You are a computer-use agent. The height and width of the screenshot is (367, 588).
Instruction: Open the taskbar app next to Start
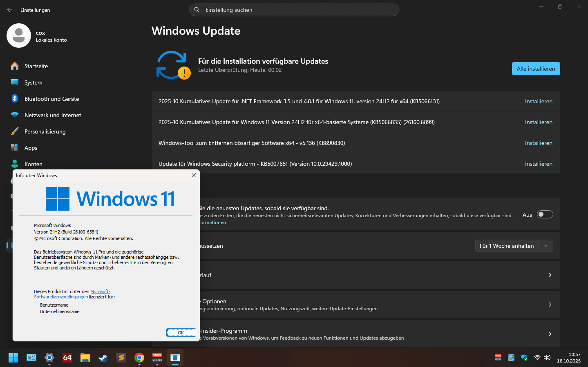coord(31,358)
